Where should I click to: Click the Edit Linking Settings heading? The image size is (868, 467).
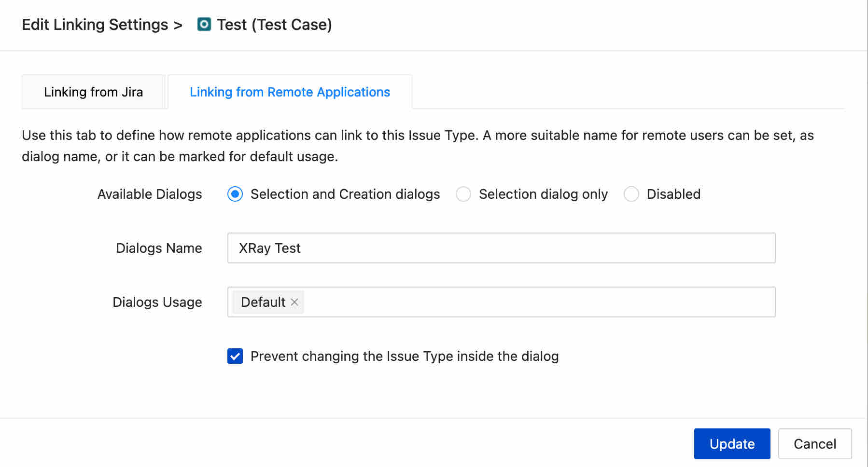tap(95, 24)
